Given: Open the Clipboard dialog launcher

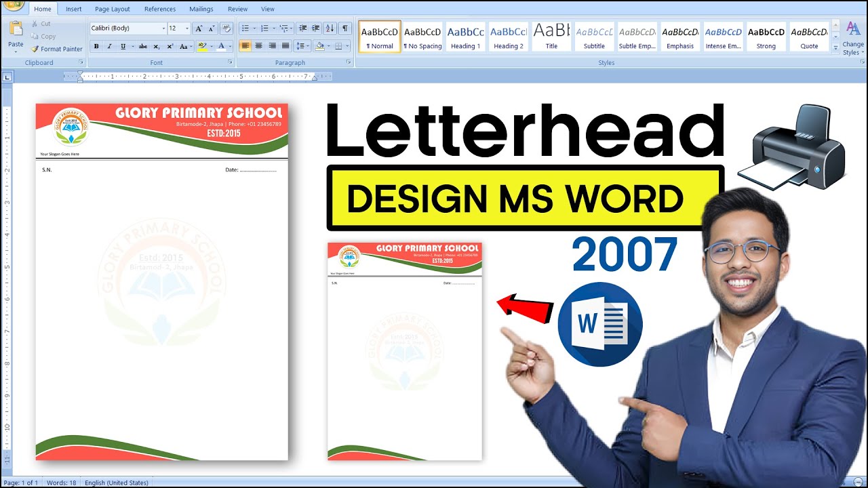Looking at the screenshot, I should tap(81, 62).
